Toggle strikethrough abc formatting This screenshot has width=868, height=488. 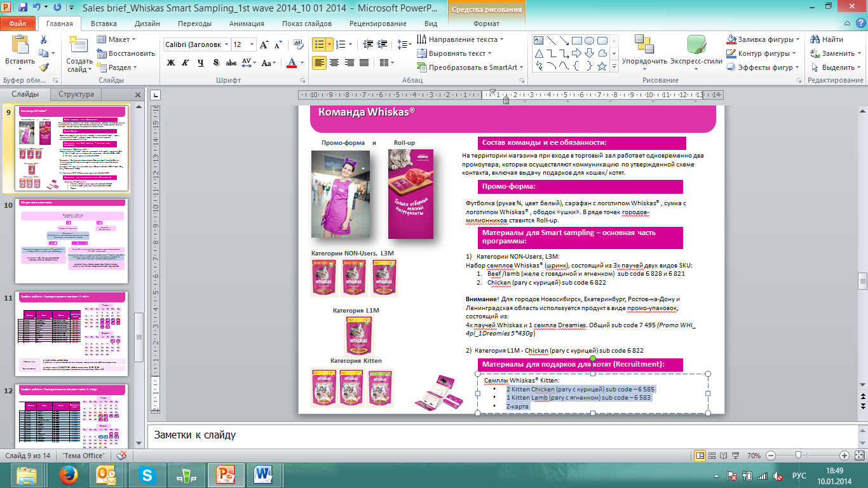(x=231, y=62)
